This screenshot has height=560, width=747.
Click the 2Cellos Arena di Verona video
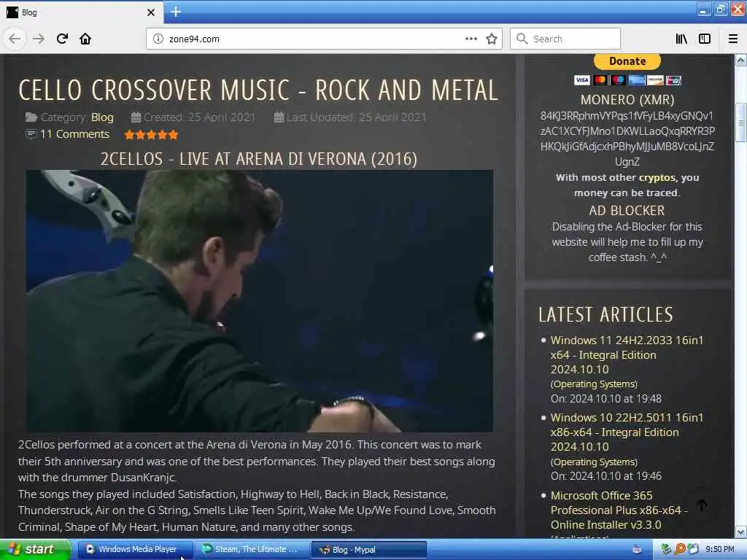coord(260,301)
